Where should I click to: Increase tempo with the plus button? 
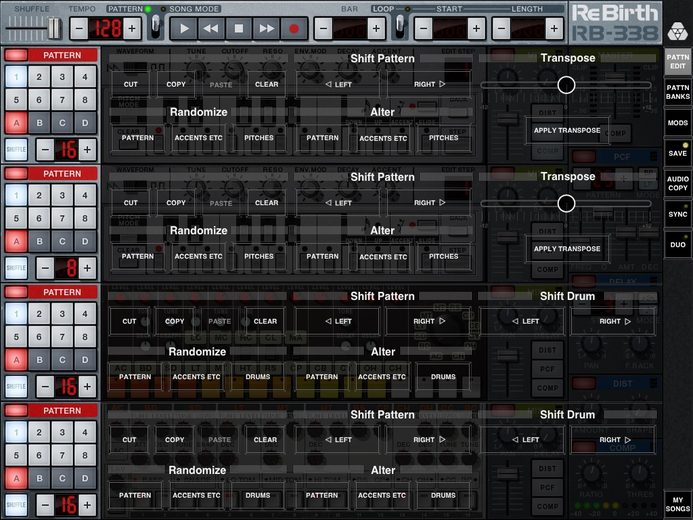coord(132,29)
